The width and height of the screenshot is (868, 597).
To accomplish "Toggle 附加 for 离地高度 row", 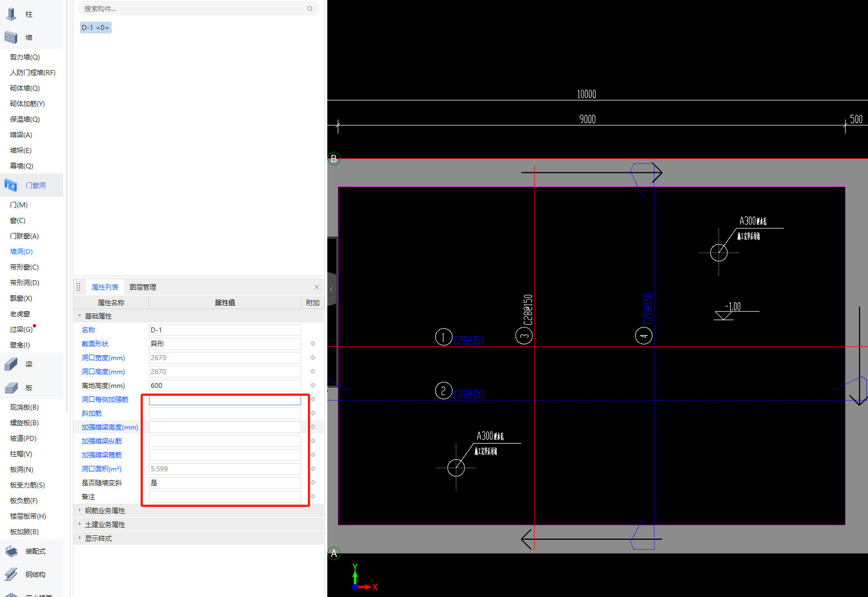I will tap(313, 385).
